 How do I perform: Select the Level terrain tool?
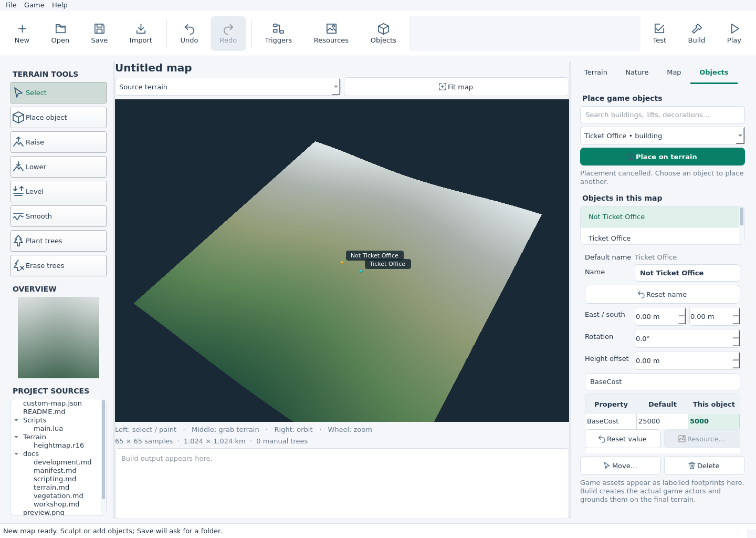pos(58,192)
